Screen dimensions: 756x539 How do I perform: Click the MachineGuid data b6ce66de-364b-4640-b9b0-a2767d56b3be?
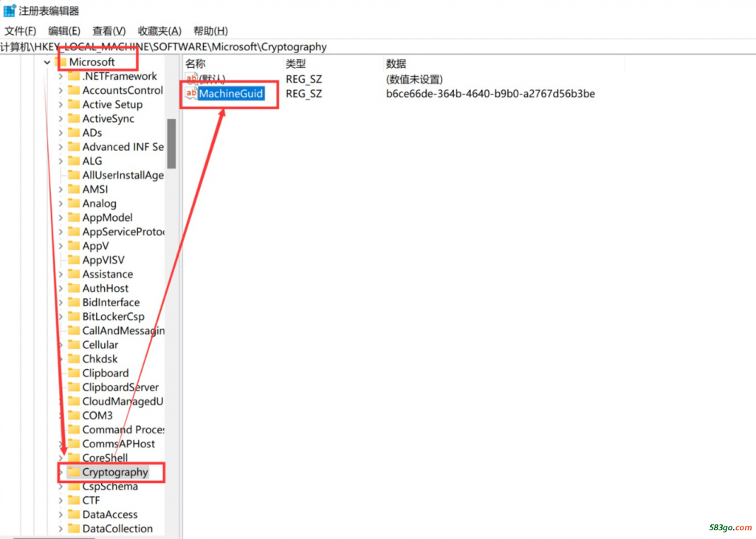tap(490, 94)
